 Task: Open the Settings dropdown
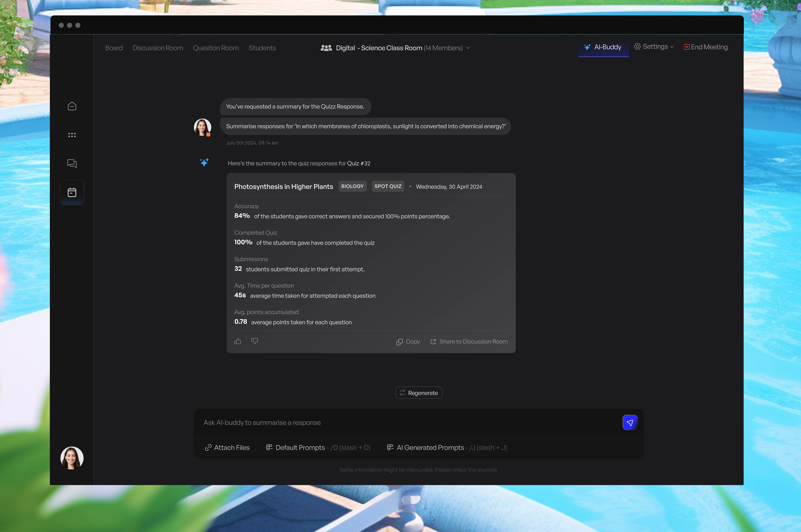[x=654, y=47]
